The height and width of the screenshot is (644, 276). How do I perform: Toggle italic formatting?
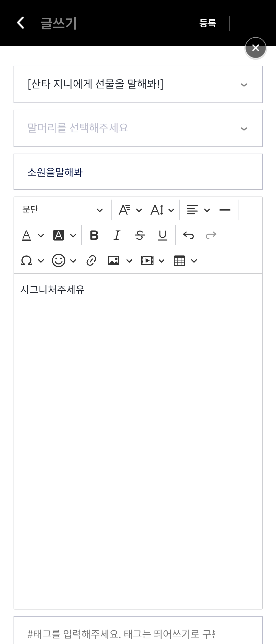[117, 235]
